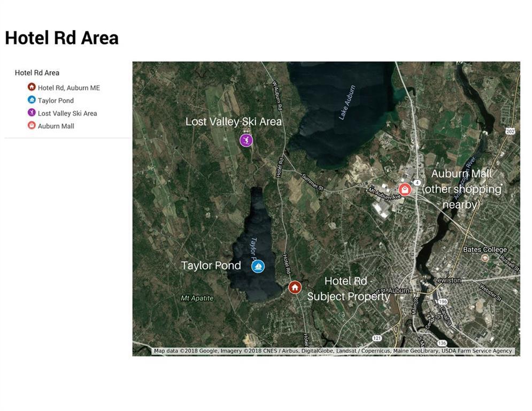Click the large 'Hotel Rd Area' page title
The image size is (532, 411).
point(61,37)
